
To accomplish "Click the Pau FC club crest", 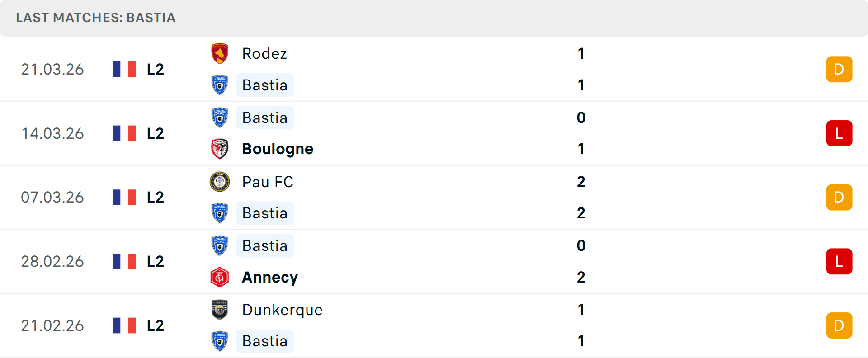I will point(220,182).
